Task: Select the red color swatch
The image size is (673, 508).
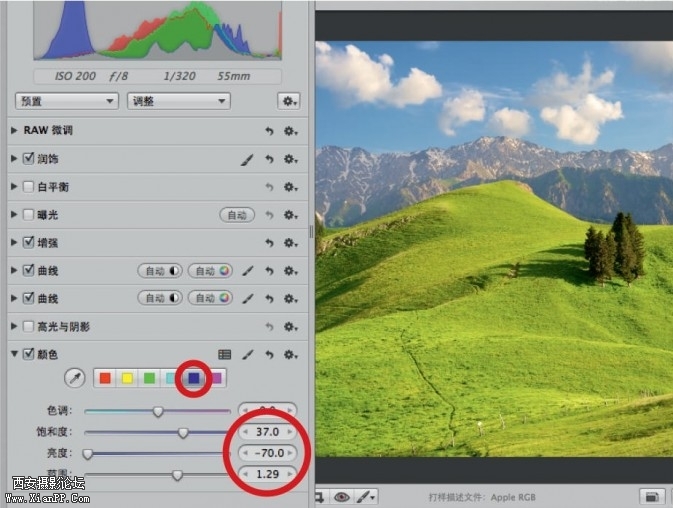Action: click(105, 378)
